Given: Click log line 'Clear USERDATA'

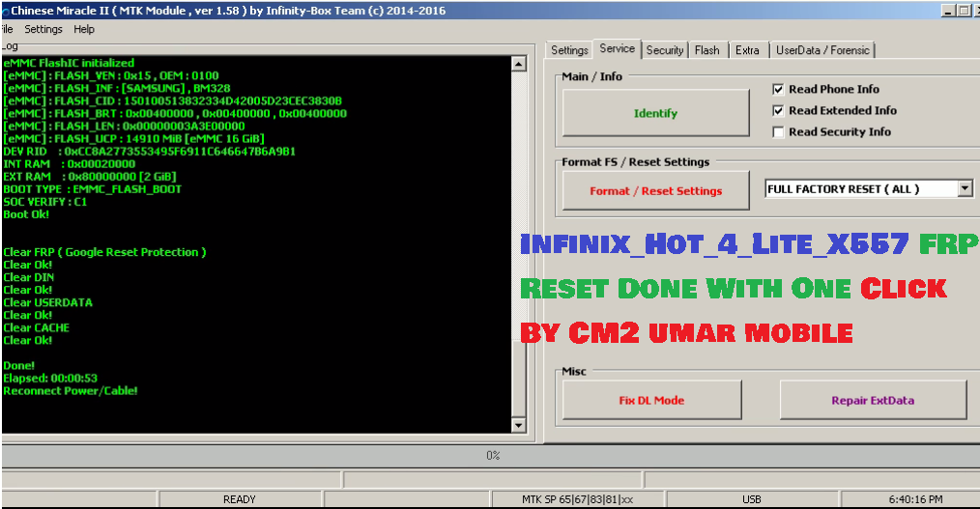Looking at the screenshot, I should [x=47, y=302].
